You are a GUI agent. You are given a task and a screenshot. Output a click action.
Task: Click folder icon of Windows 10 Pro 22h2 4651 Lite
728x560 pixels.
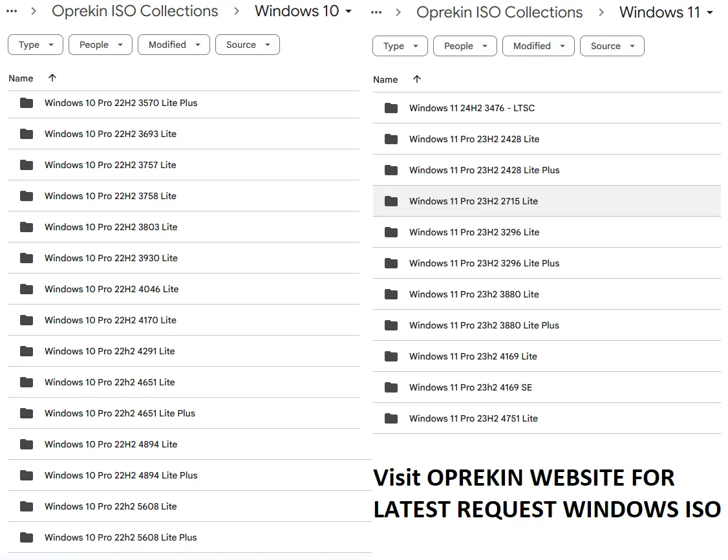click(27, 382)
